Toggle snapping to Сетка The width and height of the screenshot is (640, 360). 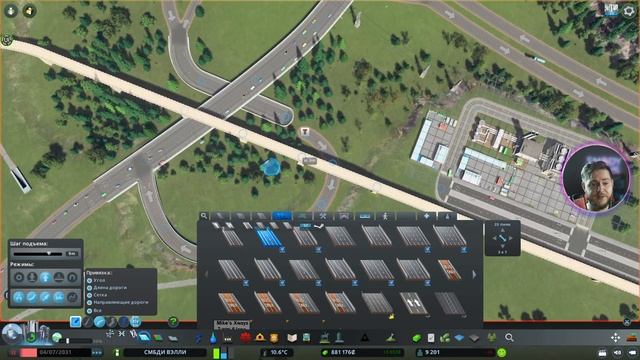pos(89,295)
